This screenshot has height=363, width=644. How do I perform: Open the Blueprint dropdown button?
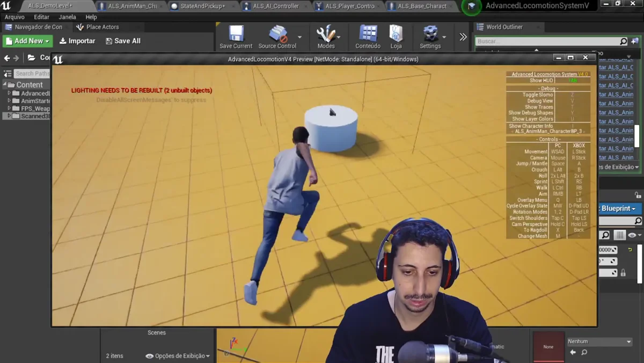(620, 208)
